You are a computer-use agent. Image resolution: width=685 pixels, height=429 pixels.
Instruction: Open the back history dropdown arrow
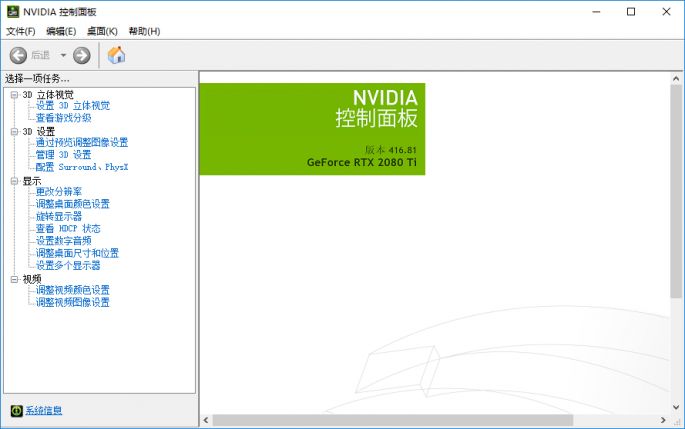63,55
